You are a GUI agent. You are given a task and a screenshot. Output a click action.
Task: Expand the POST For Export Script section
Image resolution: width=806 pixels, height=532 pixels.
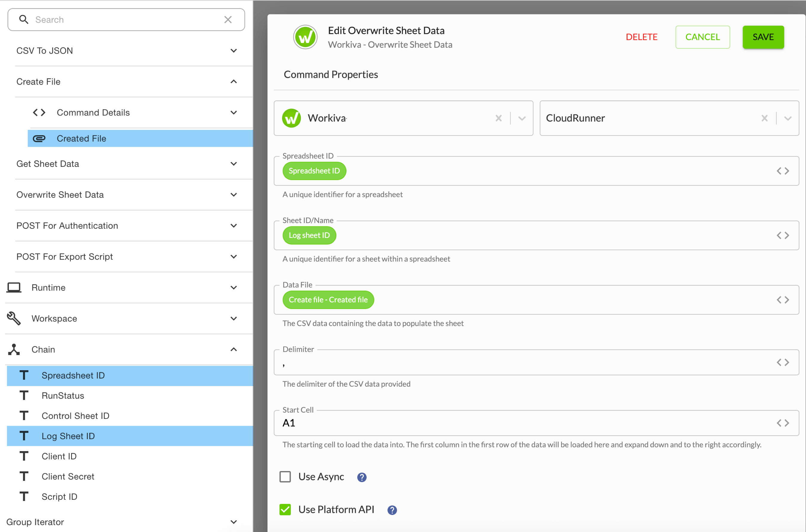point(233,256)
